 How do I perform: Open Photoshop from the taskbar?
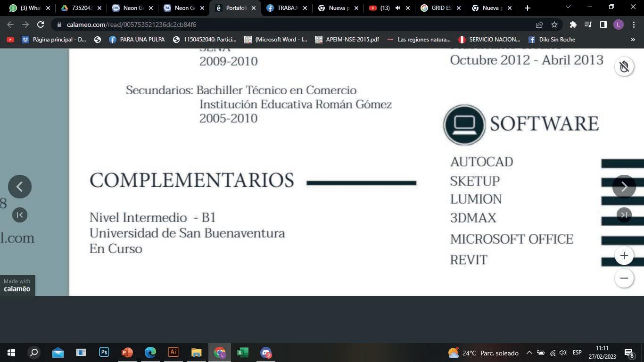point(104,353)
